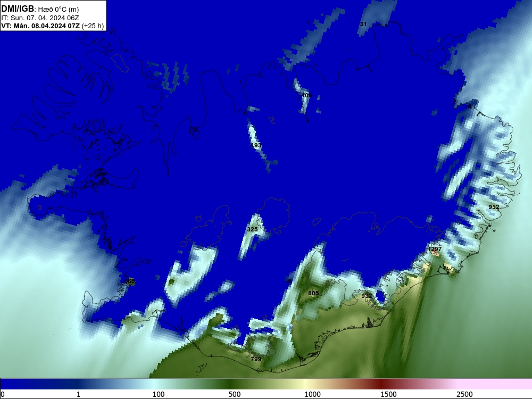This screenshot has width=532, height=399.
Task: Click the '(+25 h)' forecast offset text
Action: [x=93, y=26]
